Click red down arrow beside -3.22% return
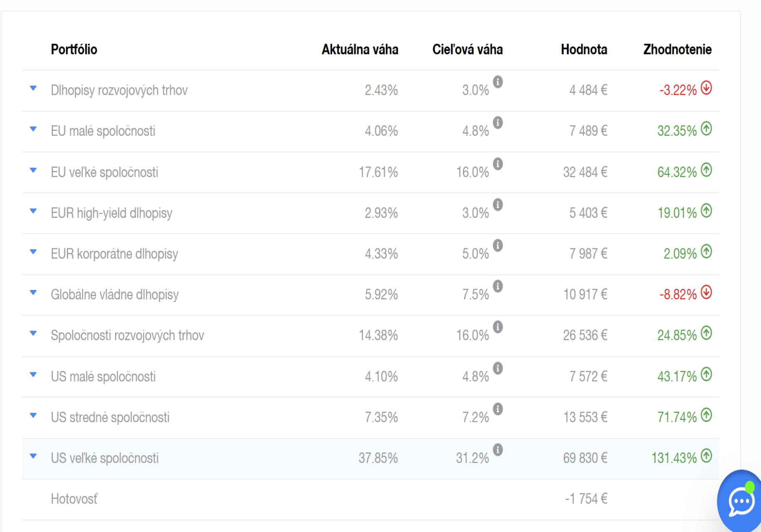761x532 pixels. (706, 88)
